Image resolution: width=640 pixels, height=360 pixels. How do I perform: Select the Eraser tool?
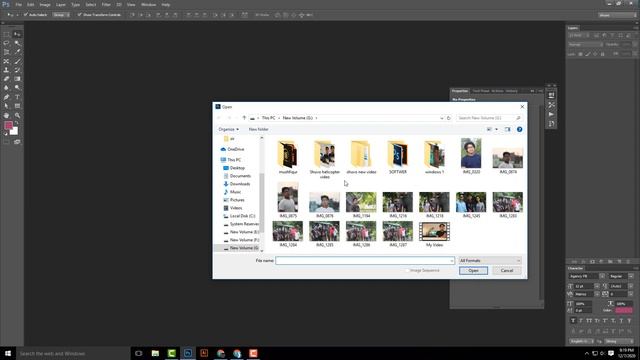tap(7, 79)
